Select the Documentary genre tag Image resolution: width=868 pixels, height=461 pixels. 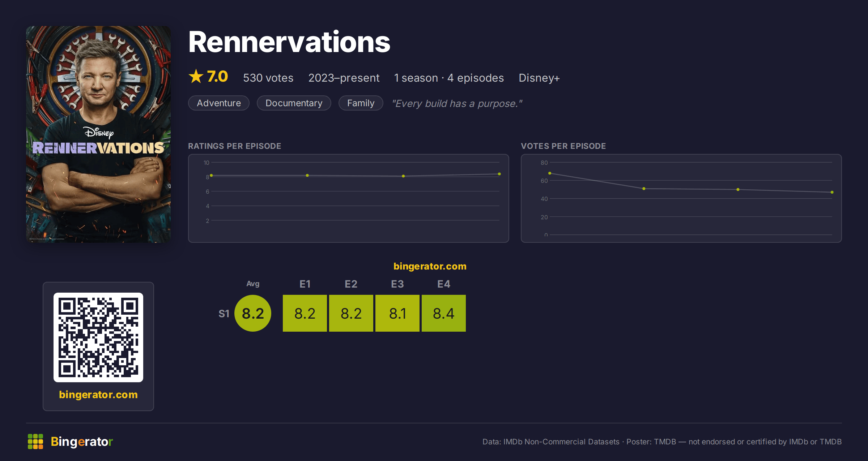(x=294, y=103)
